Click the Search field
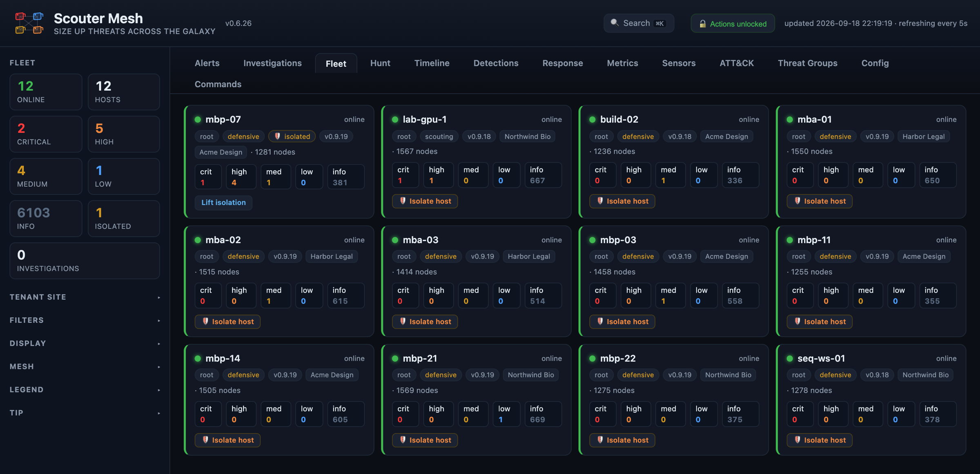The height and width of the screenshot is (474, 980). tap(639, 23)
